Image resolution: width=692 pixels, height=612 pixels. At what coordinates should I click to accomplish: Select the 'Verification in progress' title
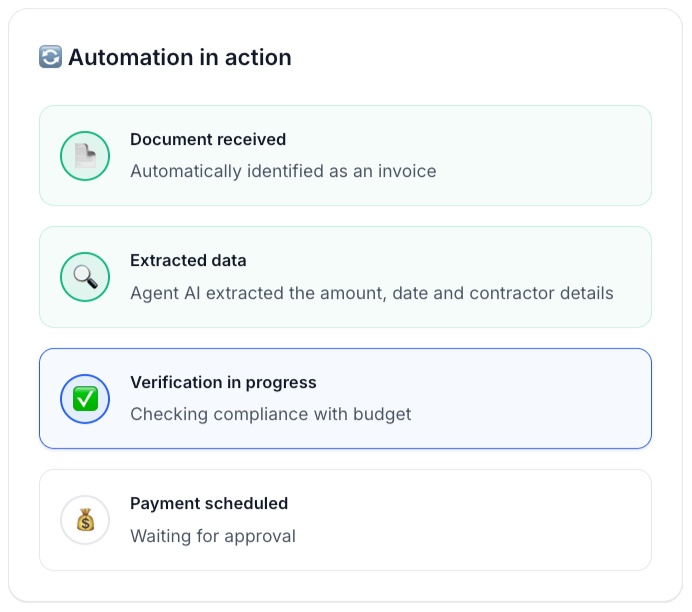[223, 383]
